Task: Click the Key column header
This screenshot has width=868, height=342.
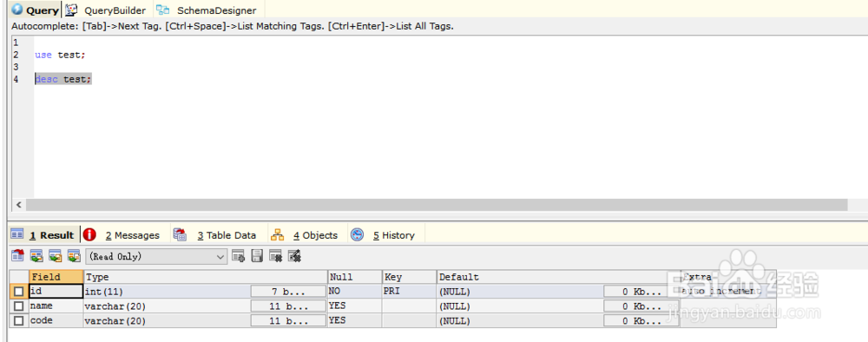Action: point(409,277)
